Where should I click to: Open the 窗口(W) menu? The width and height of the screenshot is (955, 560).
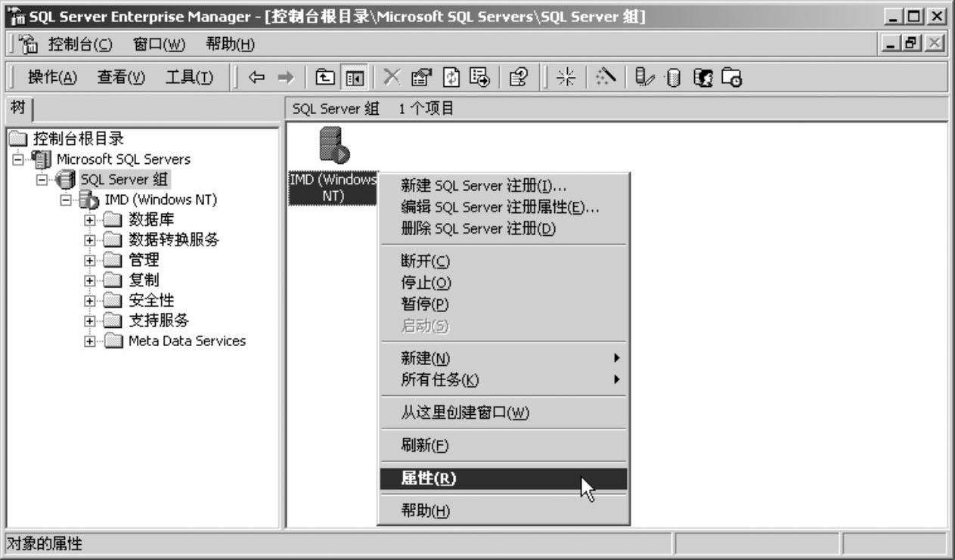click(x=159, y=45)
